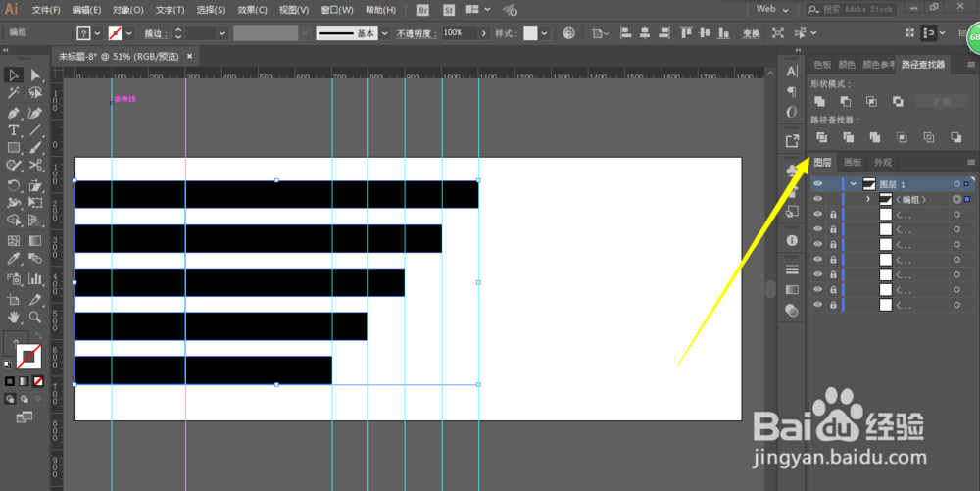Select the Direct Selection tool

click(x=35, y=74)
